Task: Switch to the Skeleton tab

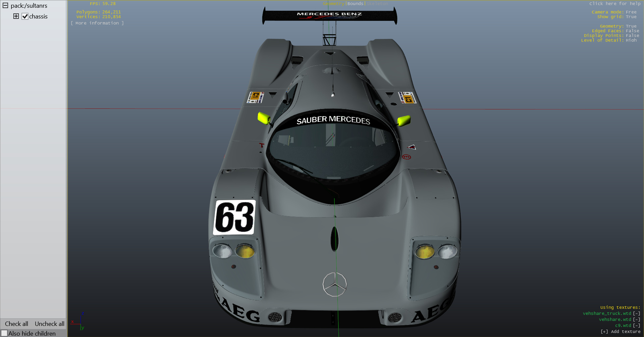Action: point(377,3)
